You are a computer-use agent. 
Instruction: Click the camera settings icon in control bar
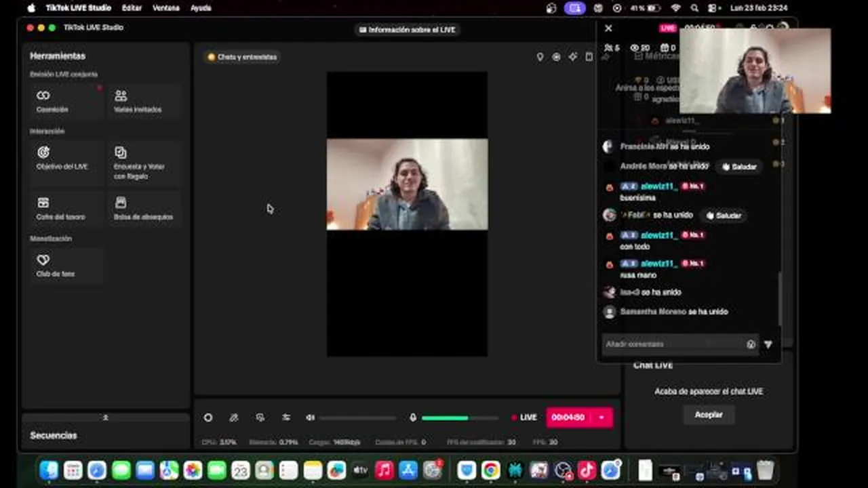pyautogui.click(x=260, y=418)
